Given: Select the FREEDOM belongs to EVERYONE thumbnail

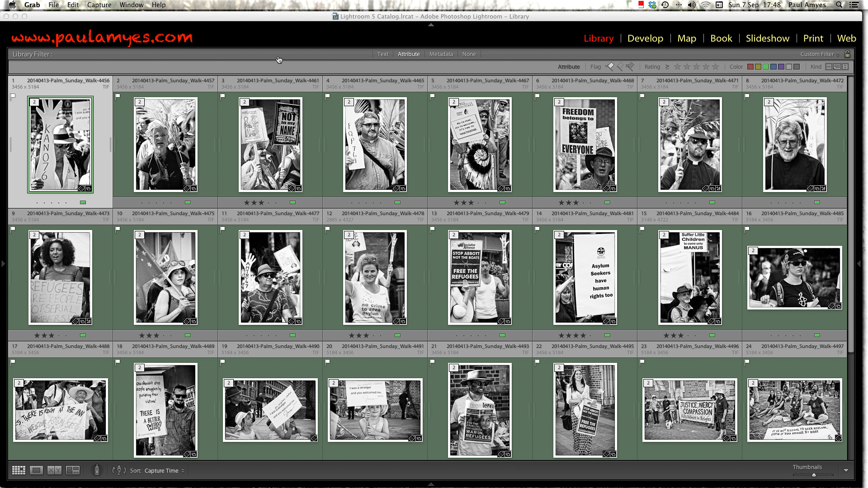Looking at the screenshot, I should (585, 145).
